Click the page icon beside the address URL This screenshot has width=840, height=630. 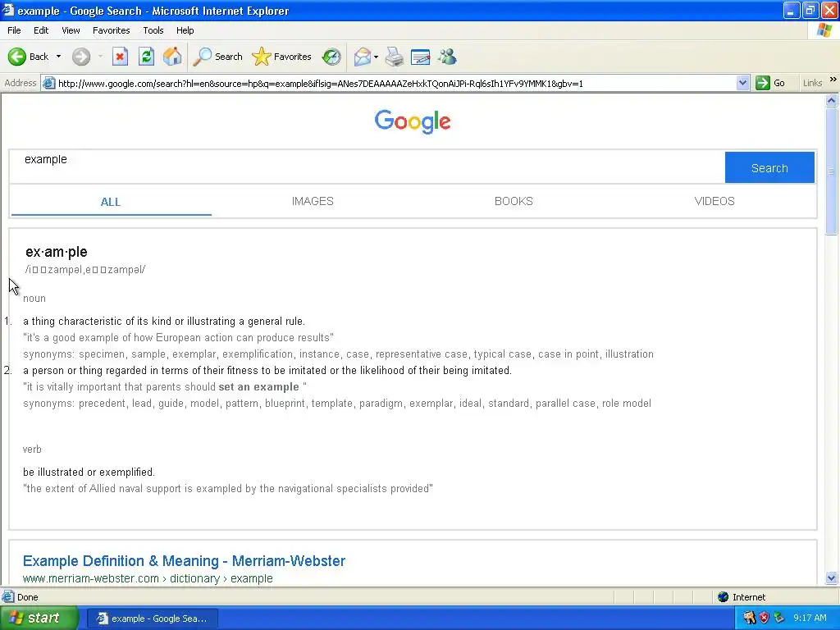tap(48, 83)
